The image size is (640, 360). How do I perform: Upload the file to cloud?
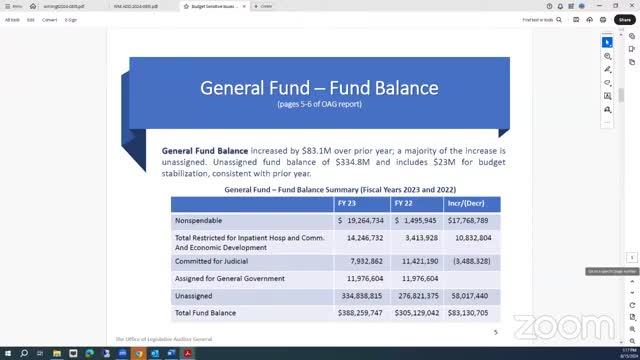pos(589,20)
